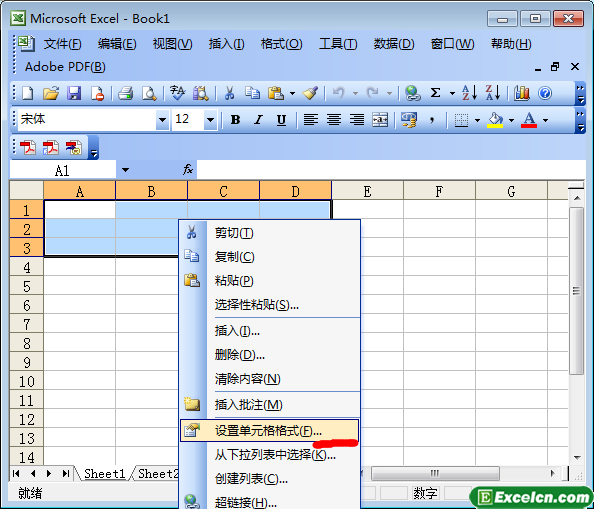Click the blue Help question mark icon
Viewport: 594px width, 509px height.
coord(545,93)
